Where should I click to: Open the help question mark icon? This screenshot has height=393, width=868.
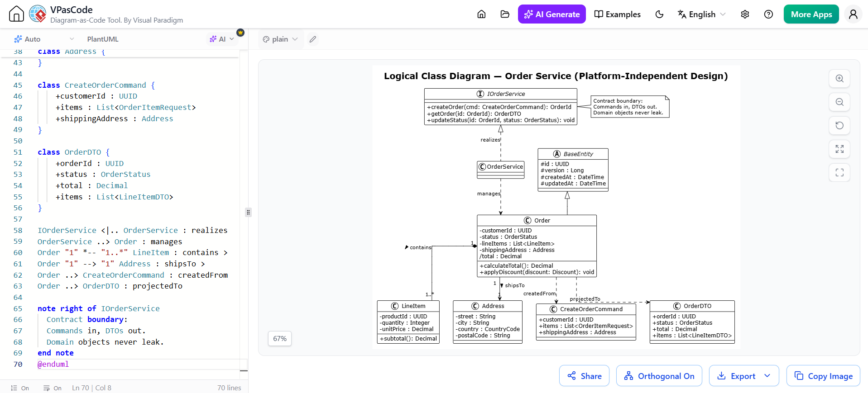point(768,14)
